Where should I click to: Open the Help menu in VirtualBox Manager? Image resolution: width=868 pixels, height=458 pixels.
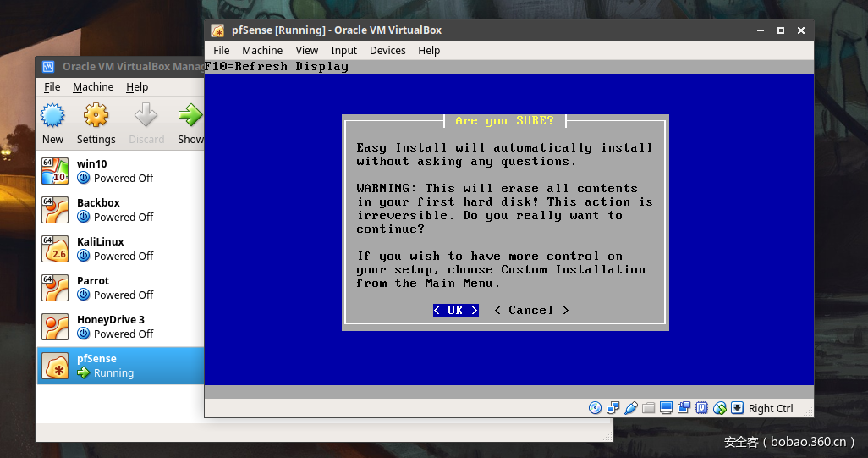click(x=137, y=87)
